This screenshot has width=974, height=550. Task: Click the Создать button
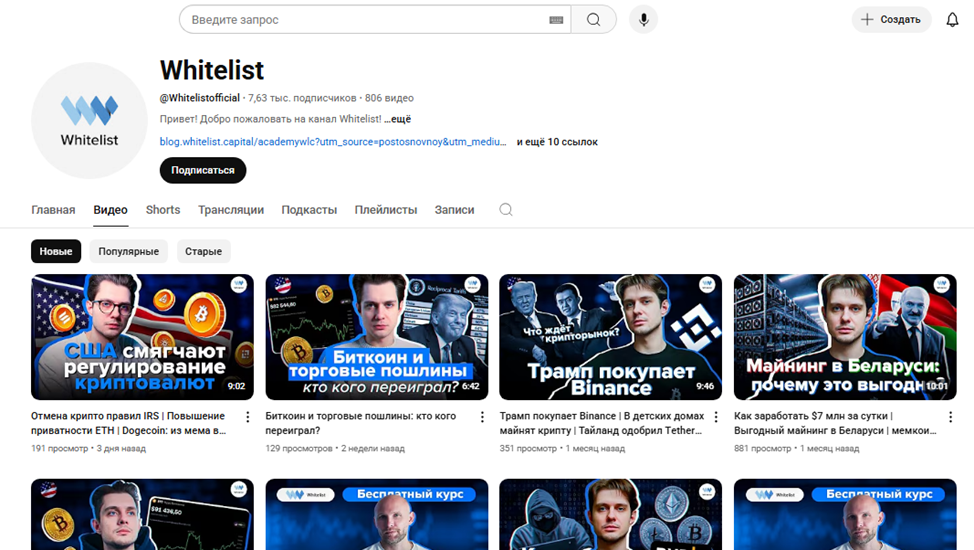click(891, 20)
